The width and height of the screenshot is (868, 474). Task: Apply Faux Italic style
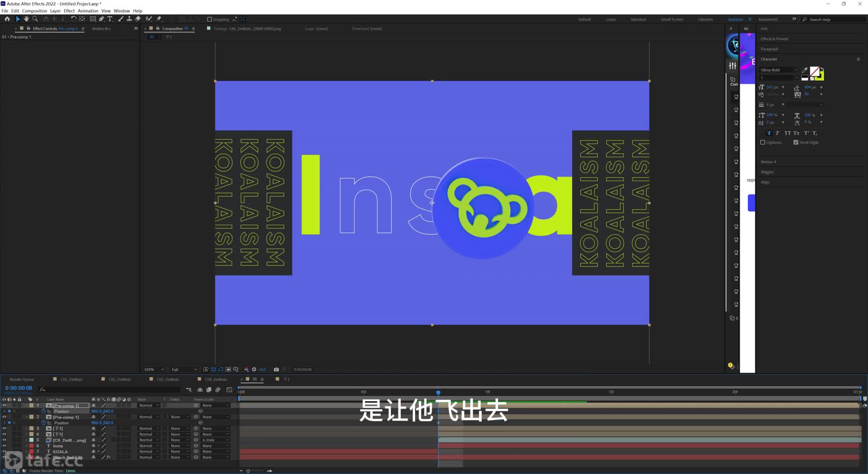point(777,133)
